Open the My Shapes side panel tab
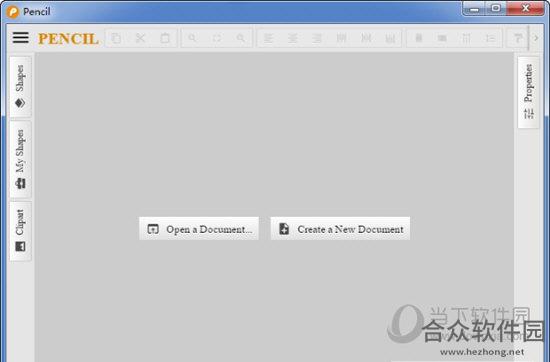The width and height of the screenshot is (550, 362). pyautogui.click(x=20, y=160)
